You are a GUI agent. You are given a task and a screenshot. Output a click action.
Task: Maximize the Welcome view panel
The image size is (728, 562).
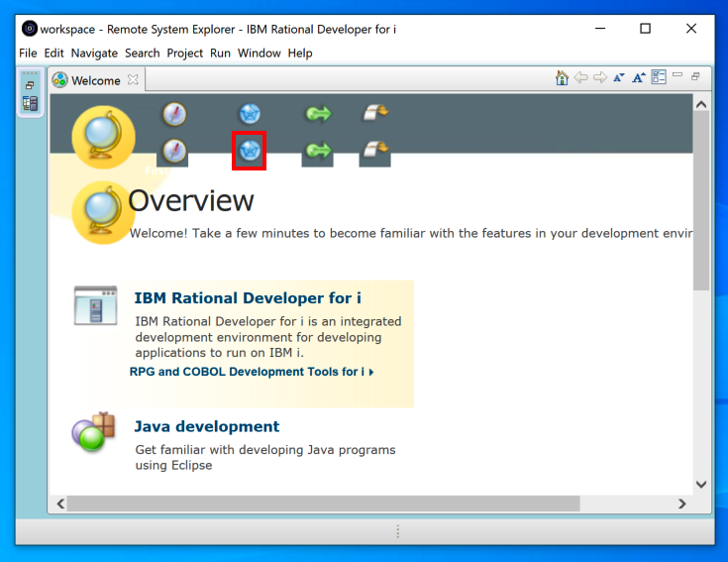tap(695, 77)
